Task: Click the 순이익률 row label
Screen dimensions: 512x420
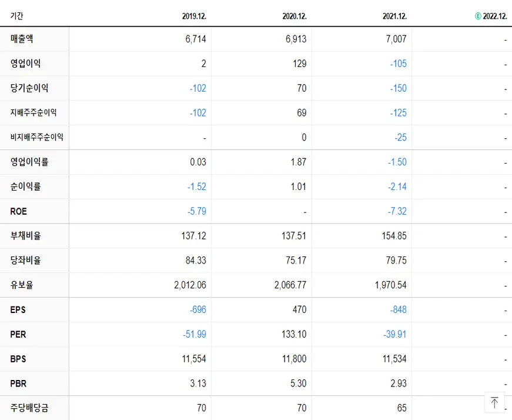Action: click(x=25, y=186)
